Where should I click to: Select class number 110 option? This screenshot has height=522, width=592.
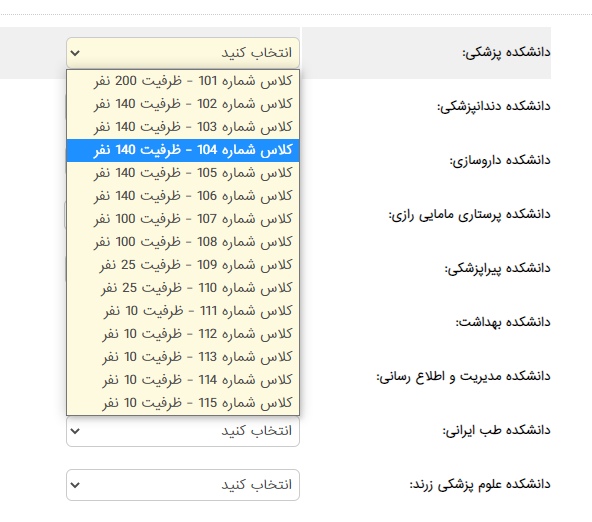(183, 288)
